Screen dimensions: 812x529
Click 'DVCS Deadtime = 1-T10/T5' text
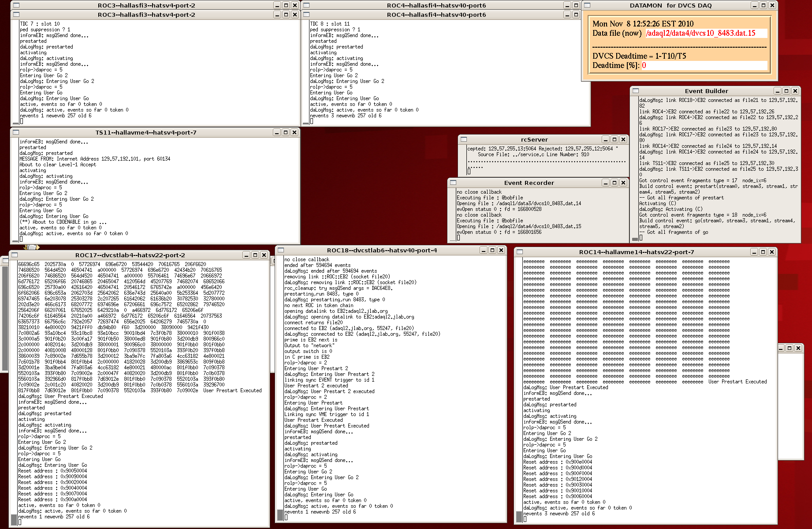pos(639,56)
